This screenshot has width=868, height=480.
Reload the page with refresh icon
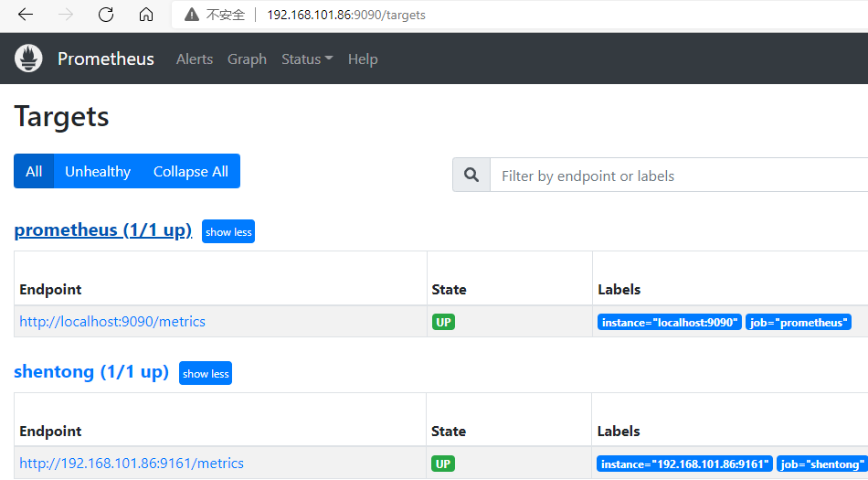pyautogui.click(x=106, y=15)
